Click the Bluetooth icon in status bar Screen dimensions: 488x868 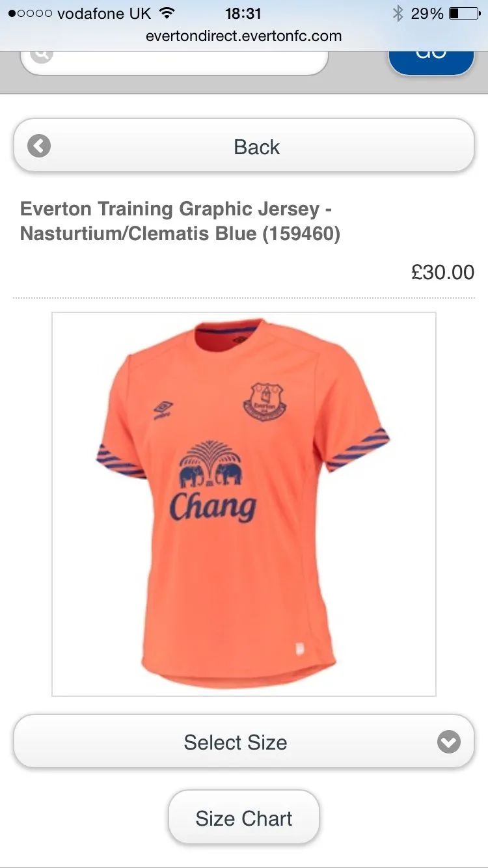(x=398, y=13)
